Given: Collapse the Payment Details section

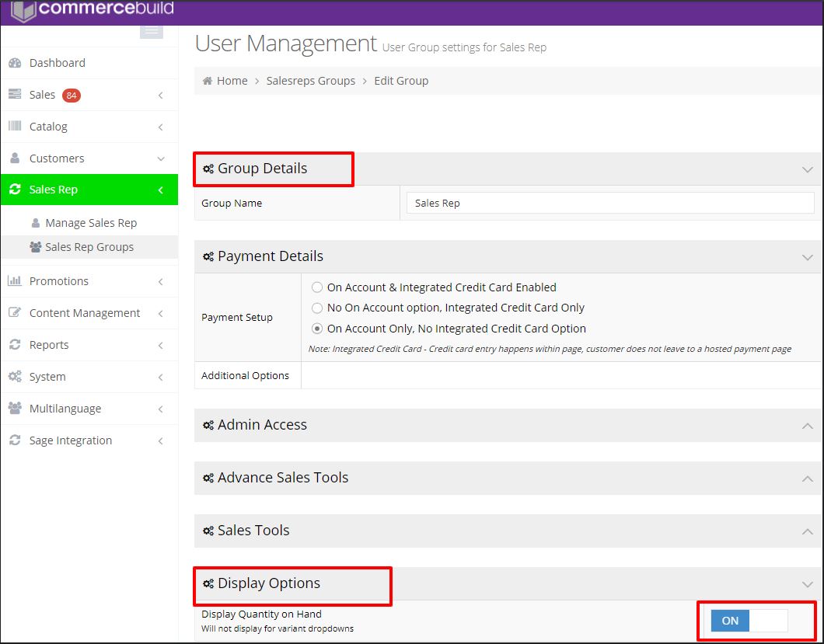Looking at the screenshot, I should pos(809,256).
